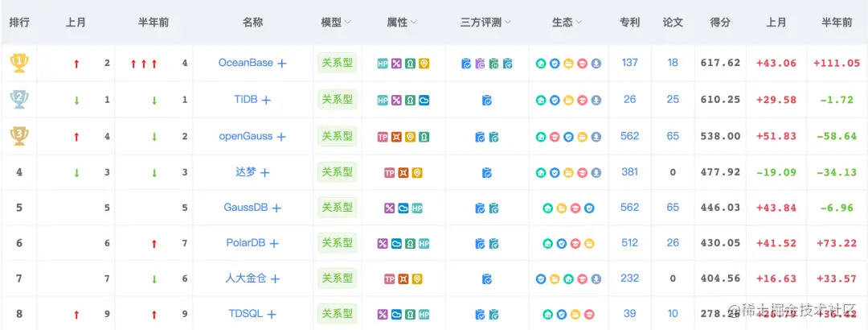Click the 关系型 tag in OceanBase row

337,63
